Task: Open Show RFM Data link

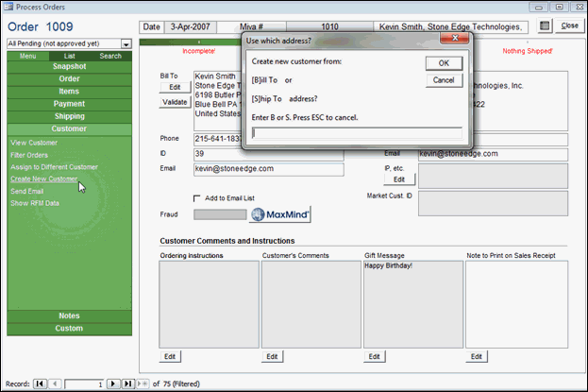Action: click(35, 202)
